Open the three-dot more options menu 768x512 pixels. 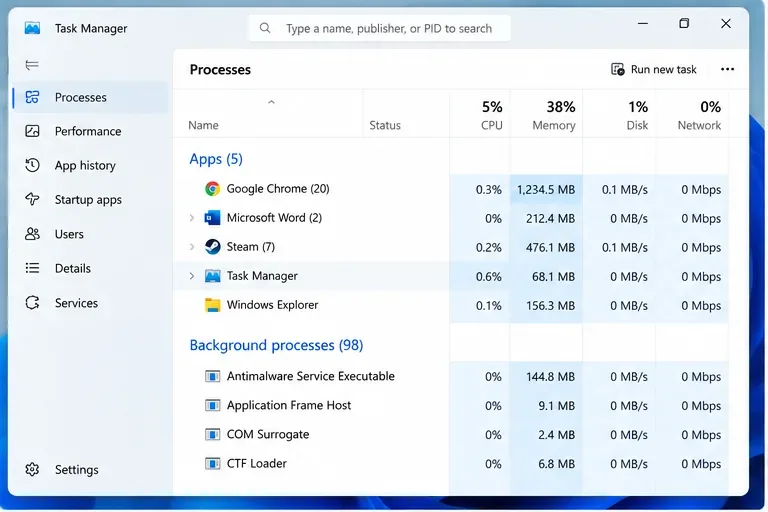[x=727, y=69]
